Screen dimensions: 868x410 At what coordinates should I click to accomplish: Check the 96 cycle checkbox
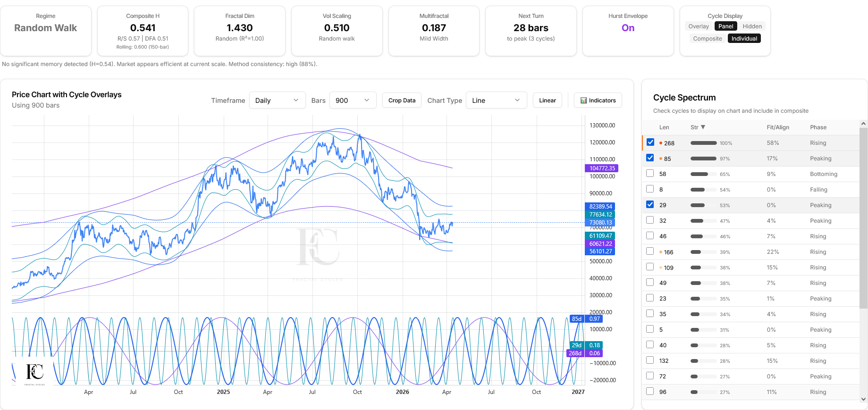pos(650,392)
